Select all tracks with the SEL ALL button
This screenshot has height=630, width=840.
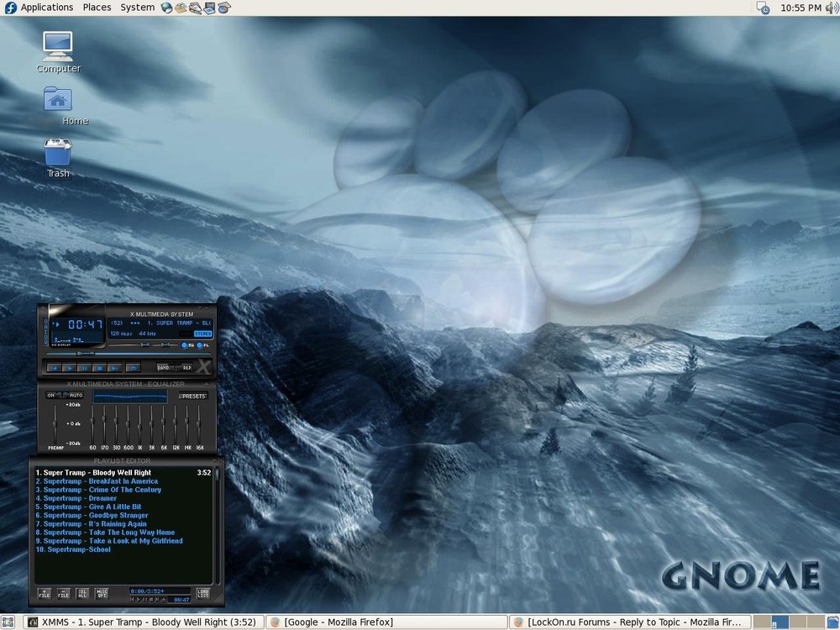(82, 594)
